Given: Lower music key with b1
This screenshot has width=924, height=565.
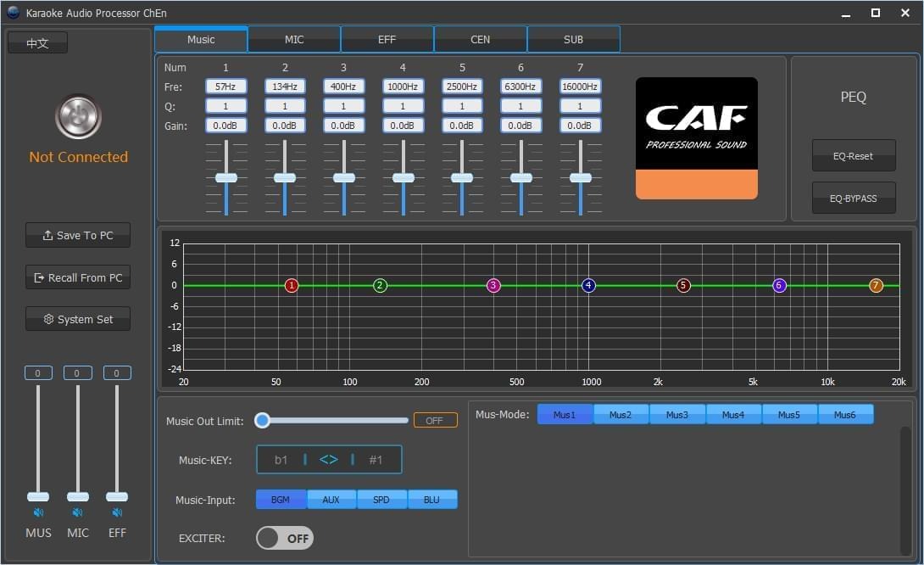Looking at the screenshot, I should tap(281, 460).
